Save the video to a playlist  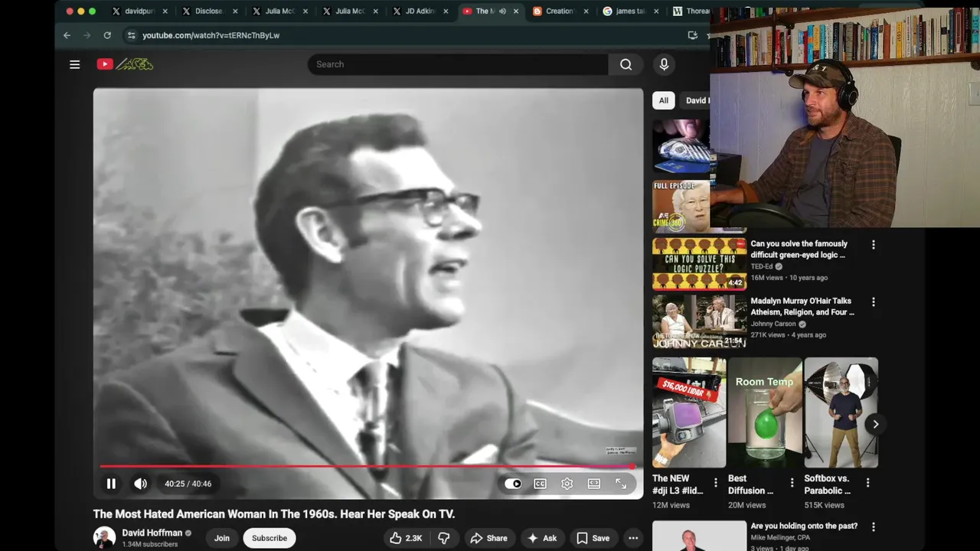point(593,538)
